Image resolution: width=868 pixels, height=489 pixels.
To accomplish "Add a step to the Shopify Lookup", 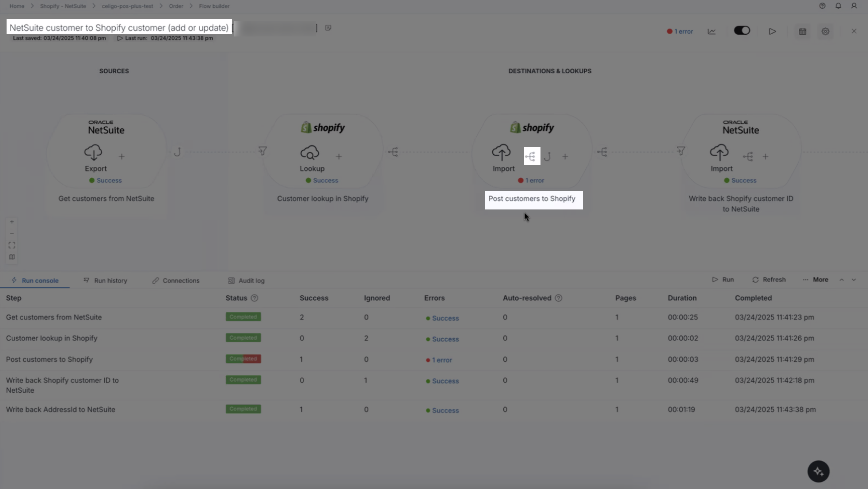I will pos(339,157).
